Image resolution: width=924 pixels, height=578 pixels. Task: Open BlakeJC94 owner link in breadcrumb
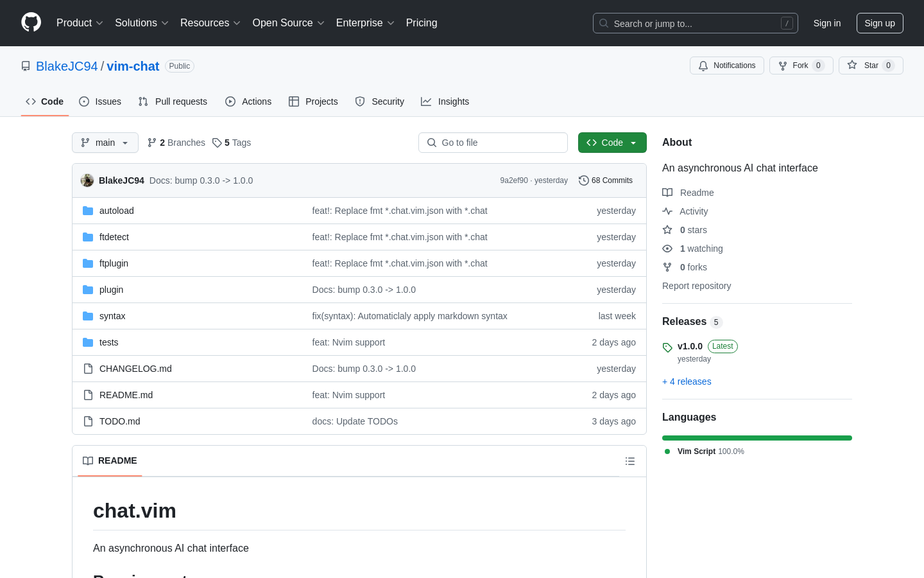click(67, 66)
